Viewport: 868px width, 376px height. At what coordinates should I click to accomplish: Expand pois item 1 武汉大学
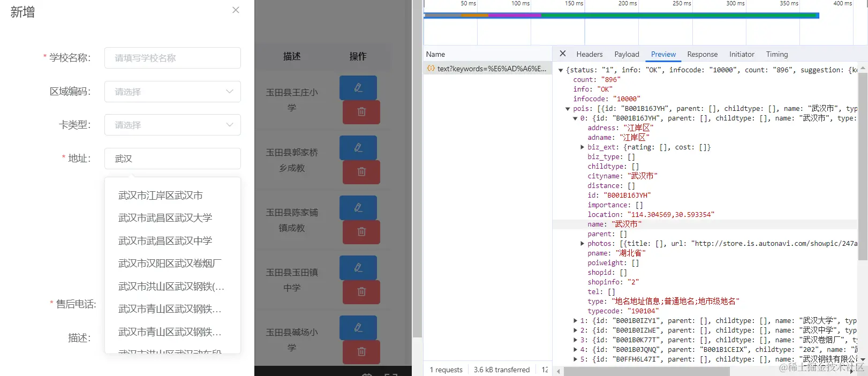[x=576, y=321]
